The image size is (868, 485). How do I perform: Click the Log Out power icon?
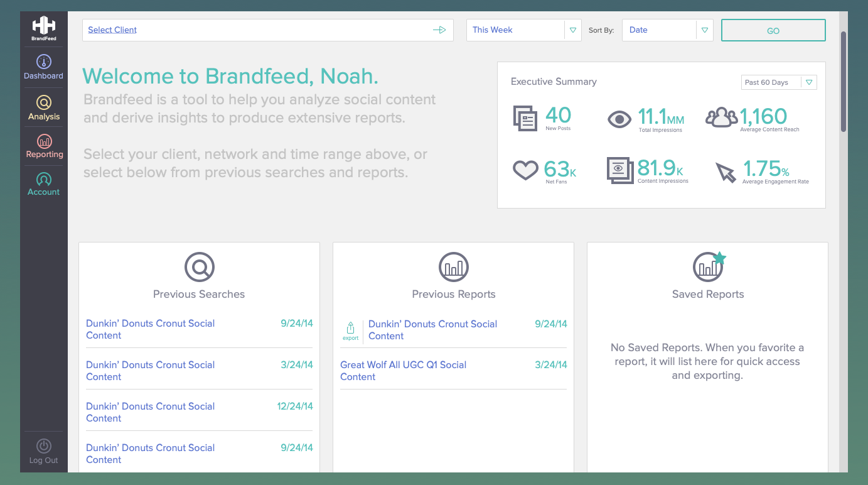[44, 446]
